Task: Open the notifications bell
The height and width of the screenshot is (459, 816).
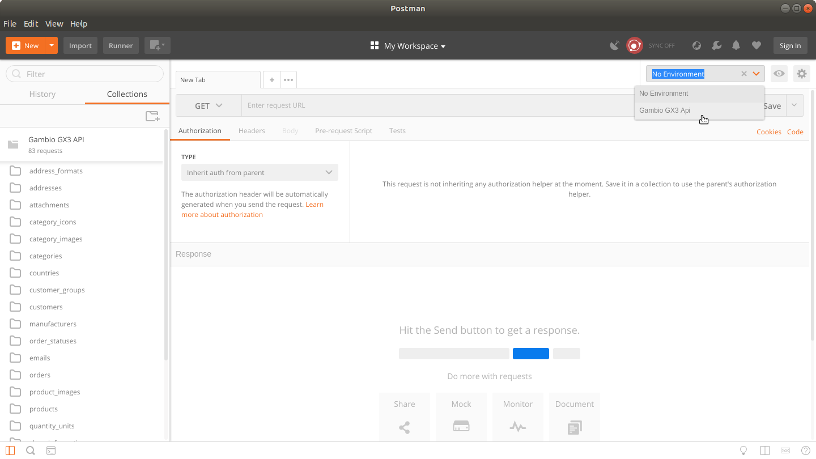Action: [736, 45]
